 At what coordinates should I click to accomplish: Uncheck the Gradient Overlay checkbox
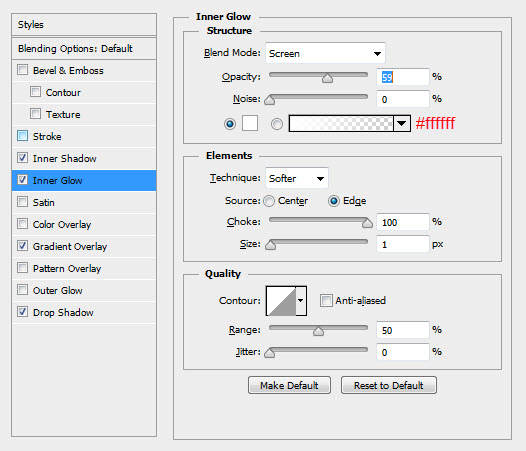[x=22, y=246]
